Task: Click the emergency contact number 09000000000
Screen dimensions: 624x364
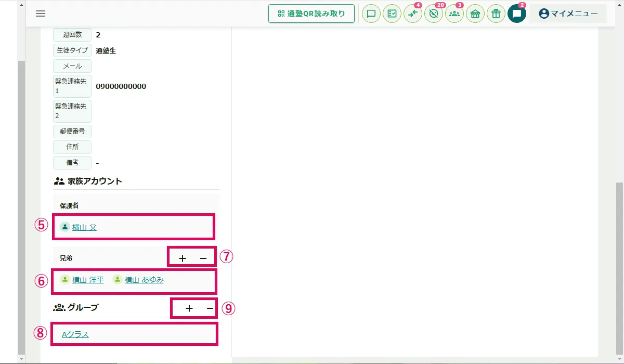Action: coord(121,86)
